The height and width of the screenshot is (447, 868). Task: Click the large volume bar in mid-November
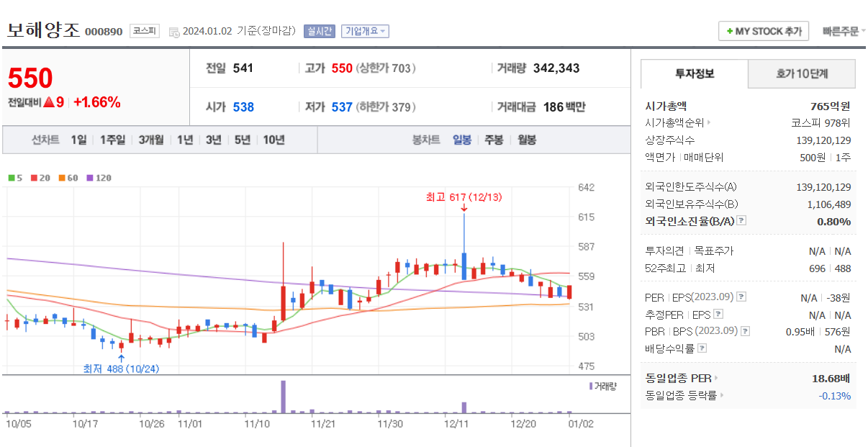(284, 397)
